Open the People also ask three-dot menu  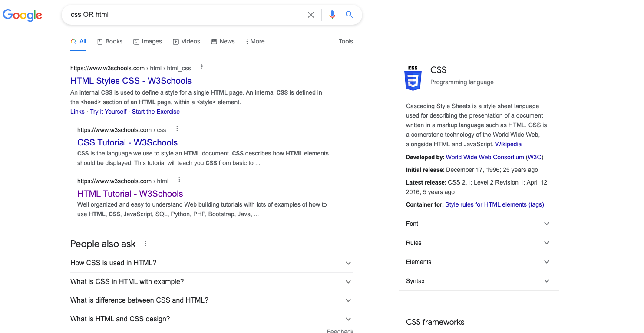point(145,244)
